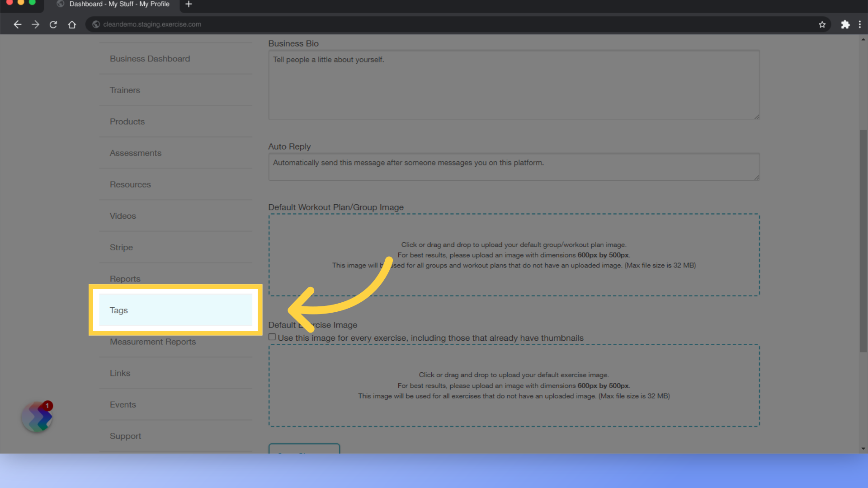Open the browser home page
Screen dimensions: 868x488
72,24
